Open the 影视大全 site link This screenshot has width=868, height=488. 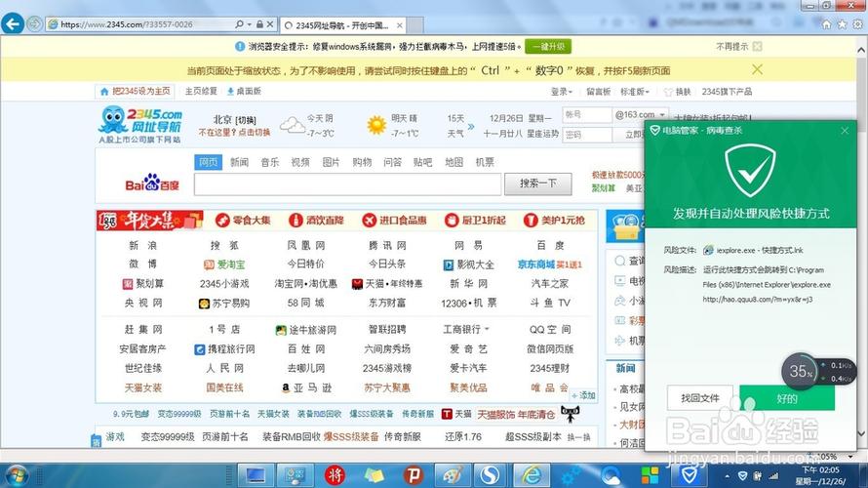469,264
